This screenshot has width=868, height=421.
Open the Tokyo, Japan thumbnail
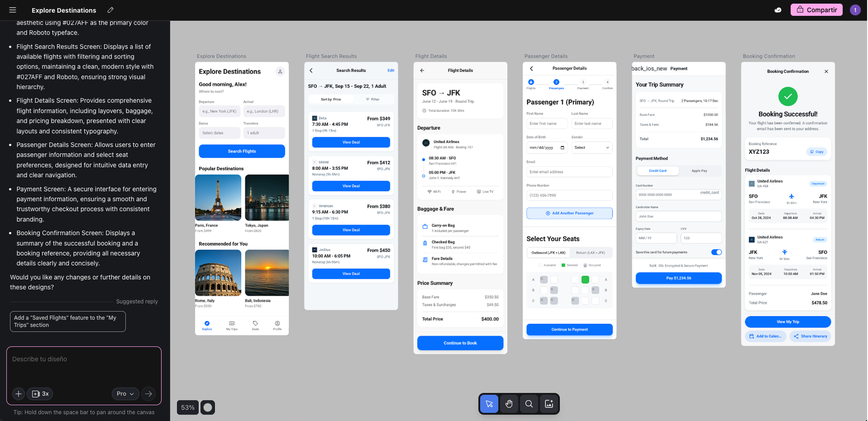pyautogui.click(x=267, y=197)
